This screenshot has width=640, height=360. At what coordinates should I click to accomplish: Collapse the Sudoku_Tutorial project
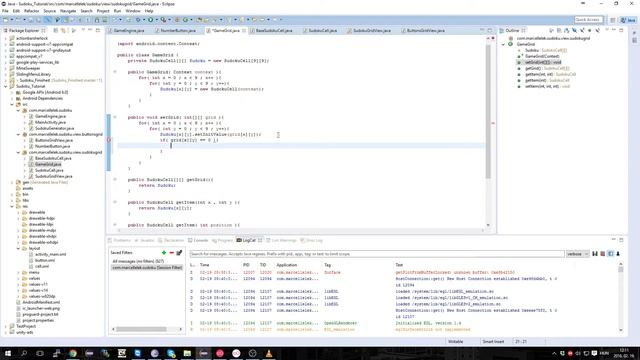pos(6,86)
